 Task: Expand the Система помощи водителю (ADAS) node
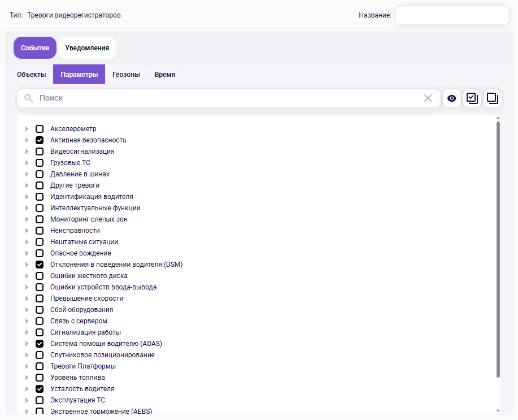27,344
